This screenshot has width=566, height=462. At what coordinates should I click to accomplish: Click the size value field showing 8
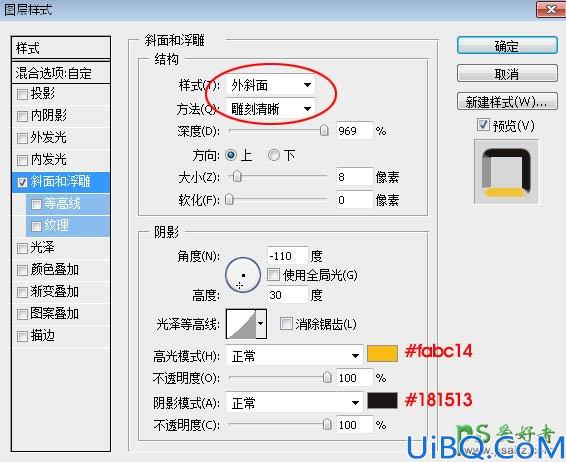point(354,177)
